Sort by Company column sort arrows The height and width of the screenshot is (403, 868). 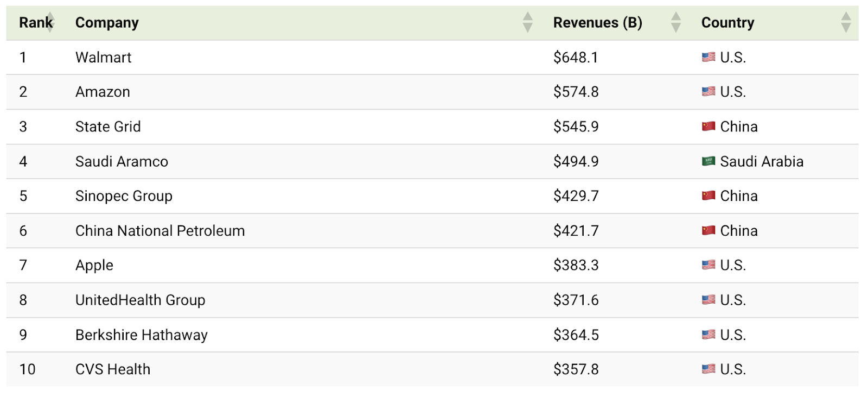tap(527, 22)
